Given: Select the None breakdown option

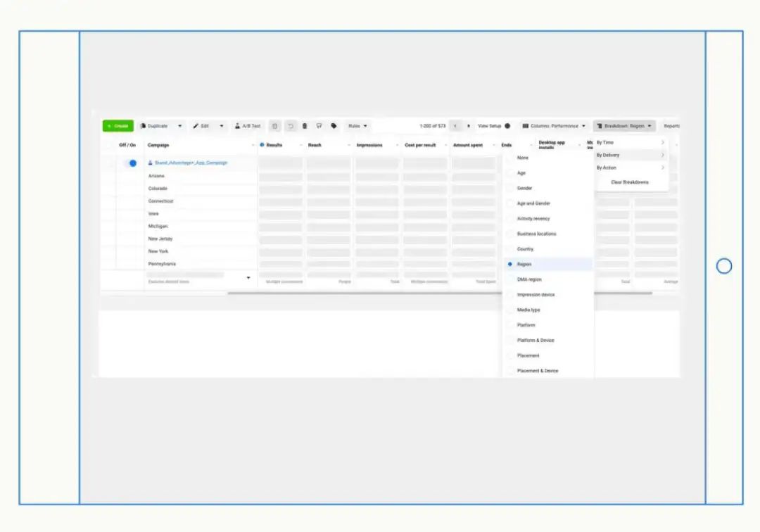Looking at the screenshot, I should 548,158.
